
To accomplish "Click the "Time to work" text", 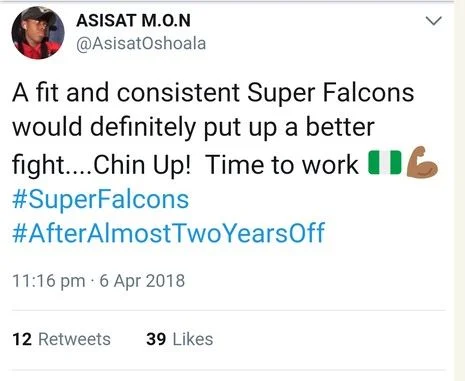I will point(282,165).
